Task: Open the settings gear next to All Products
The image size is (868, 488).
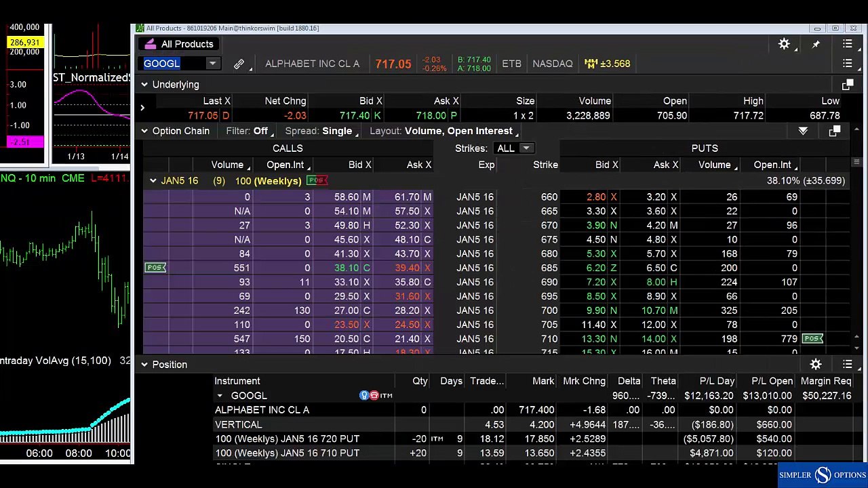Action: [784, 44]
